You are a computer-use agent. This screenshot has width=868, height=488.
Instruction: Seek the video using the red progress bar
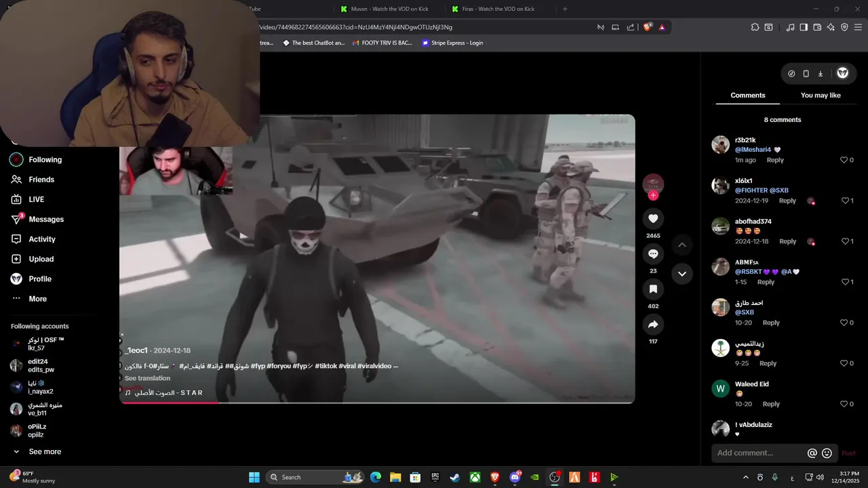tap(377, 403)
